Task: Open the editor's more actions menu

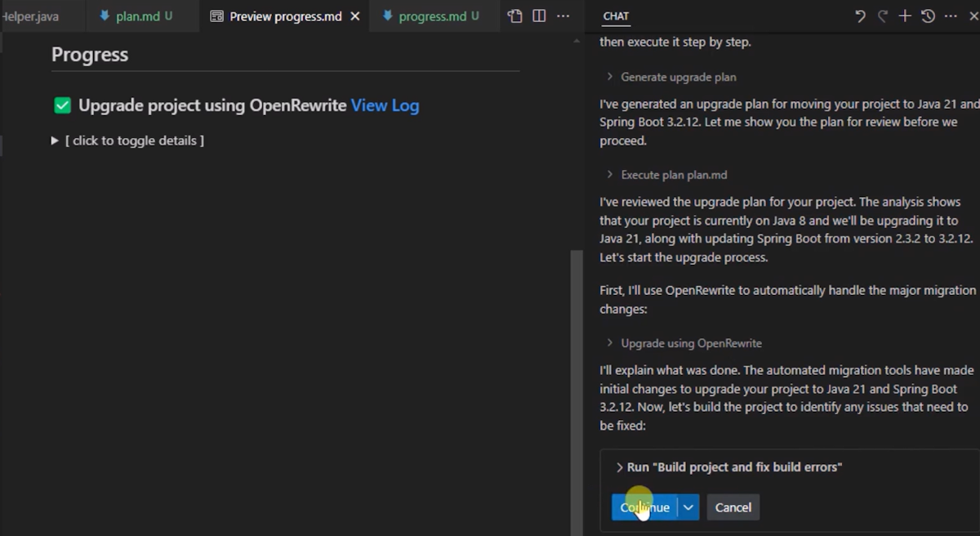Action: point(563,16)
